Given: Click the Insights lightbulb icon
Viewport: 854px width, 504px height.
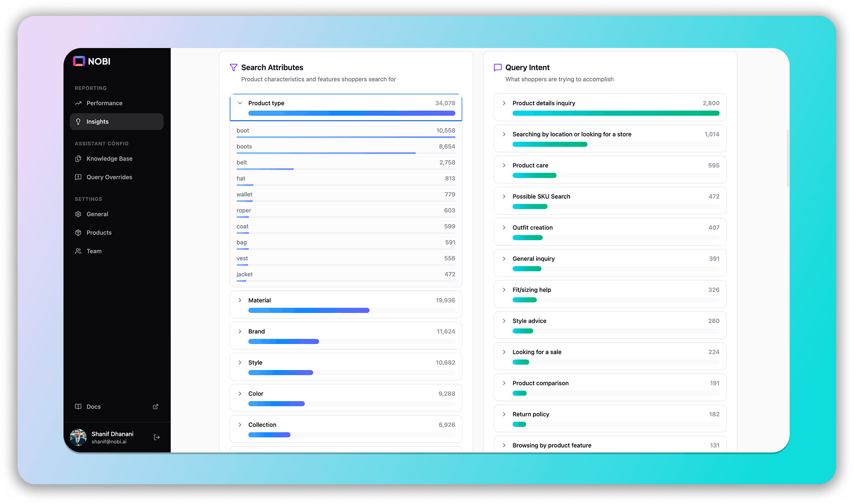Looking at the screenshot, I should pos(78,122).
